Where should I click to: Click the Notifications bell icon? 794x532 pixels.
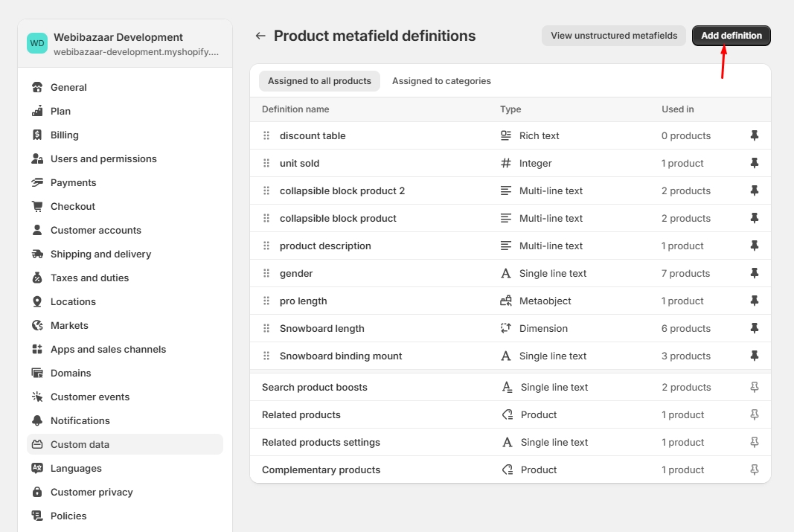click(37, 421)
